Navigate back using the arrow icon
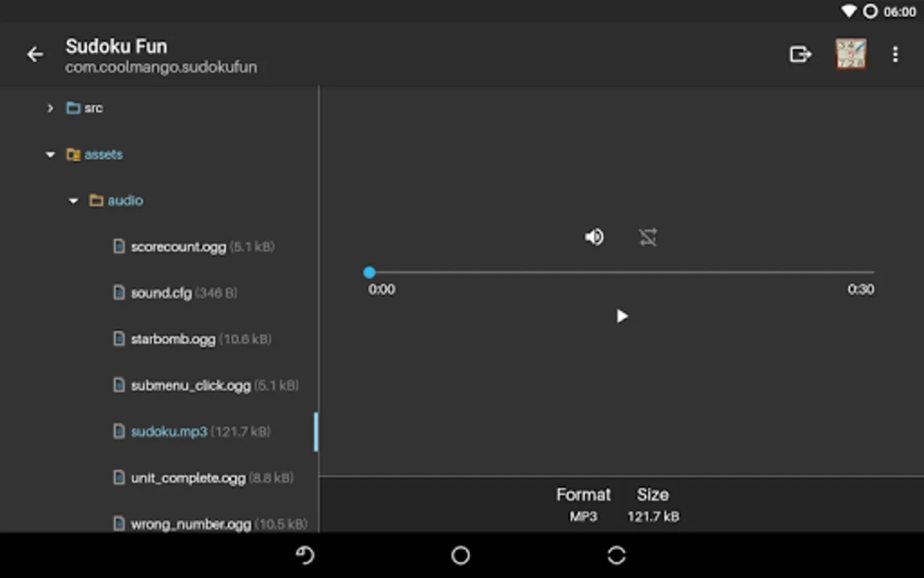The image size is (924, 578). (35, 54)
